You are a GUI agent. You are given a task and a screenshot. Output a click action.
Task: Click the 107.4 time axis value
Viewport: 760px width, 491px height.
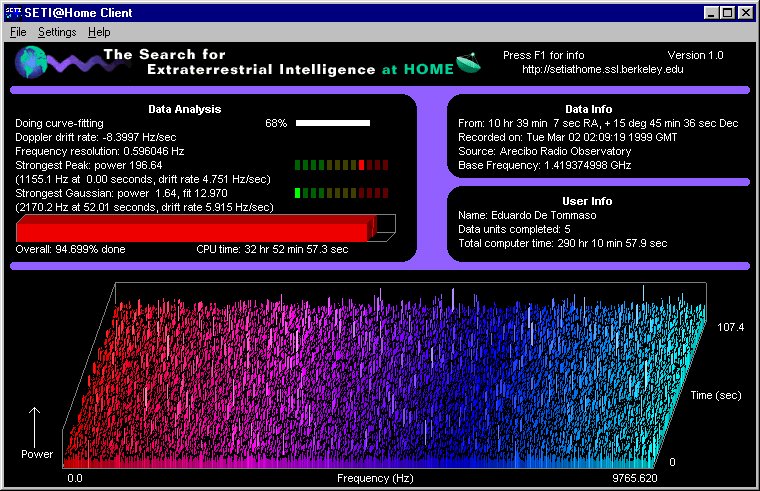pos(730,328)
